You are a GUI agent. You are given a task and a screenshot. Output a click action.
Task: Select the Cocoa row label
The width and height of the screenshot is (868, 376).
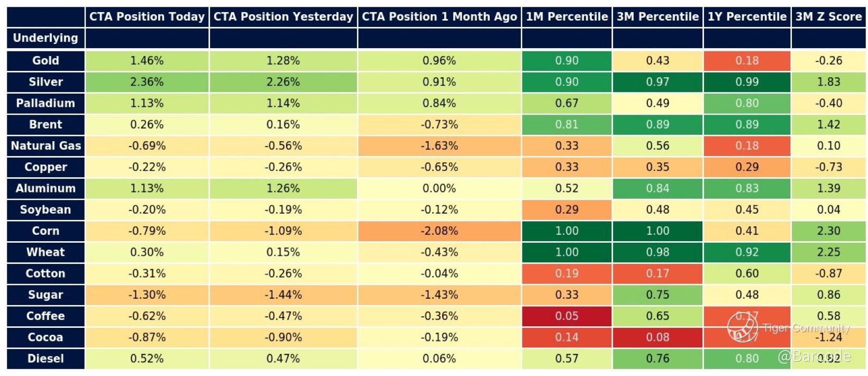(x=45, y=337)
